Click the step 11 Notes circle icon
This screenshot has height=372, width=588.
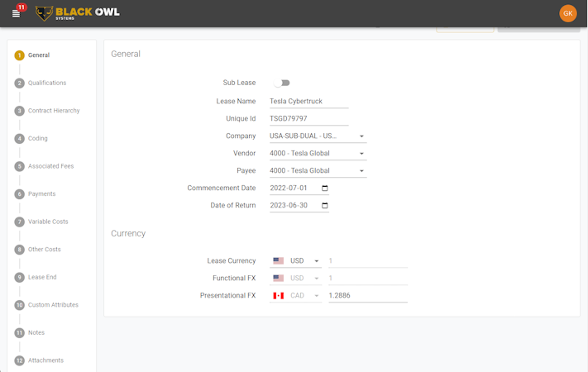(x=20, y=332)
